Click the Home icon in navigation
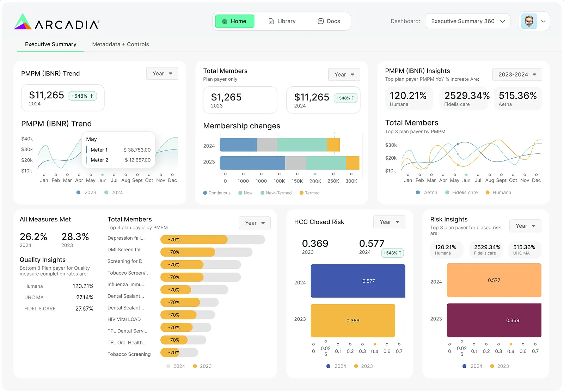The height and width of the screenshot is (392, 564). click(x=225, y=21)
